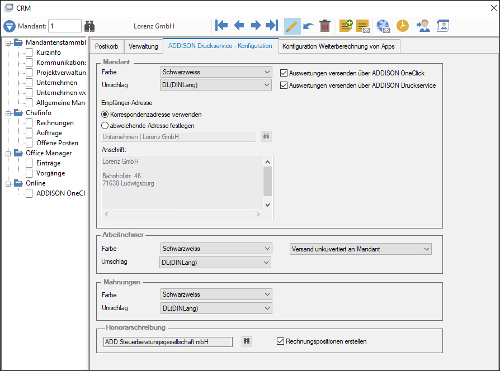Screen dimensions: 500x371
Task: Click the yellow clock icon
Action: pyautogui.click(x=403, y=26)
